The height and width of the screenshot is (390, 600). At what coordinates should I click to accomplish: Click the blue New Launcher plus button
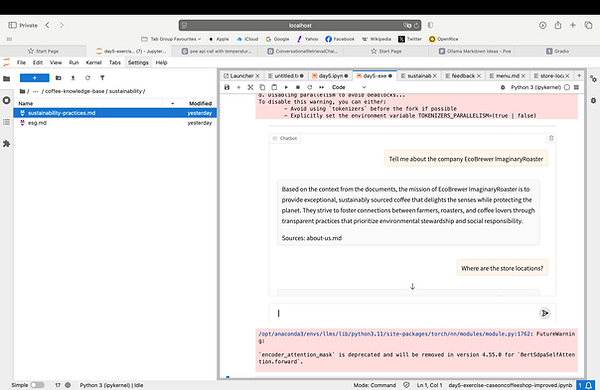pyautogui.click(x=34, y=78)
